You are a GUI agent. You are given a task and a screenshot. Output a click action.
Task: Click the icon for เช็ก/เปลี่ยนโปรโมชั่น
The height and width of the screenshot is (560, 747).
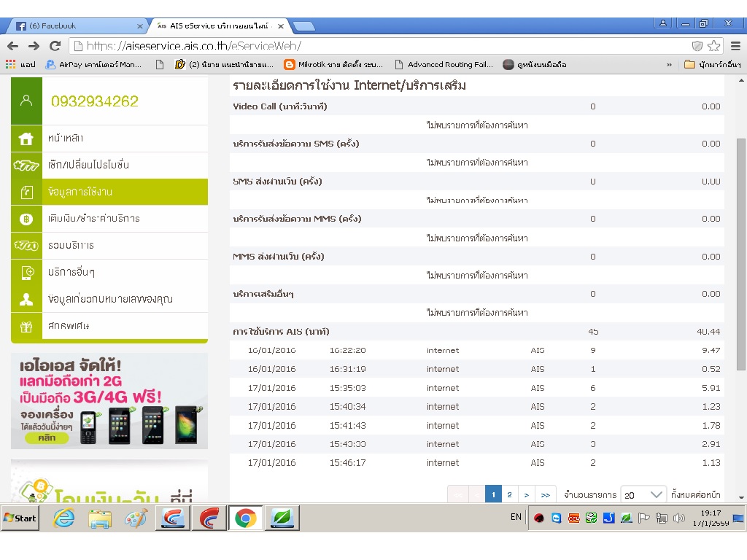tap(26, 166)
